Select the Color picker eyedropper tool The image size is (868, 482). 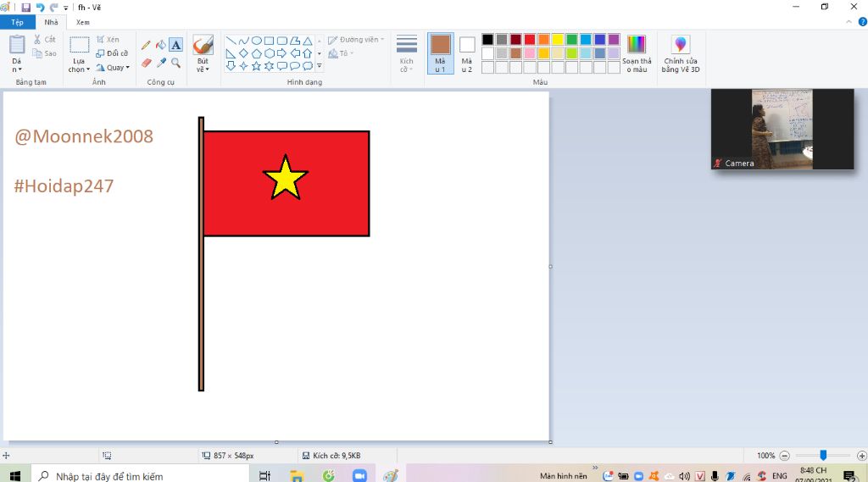[x=161, y=63]
